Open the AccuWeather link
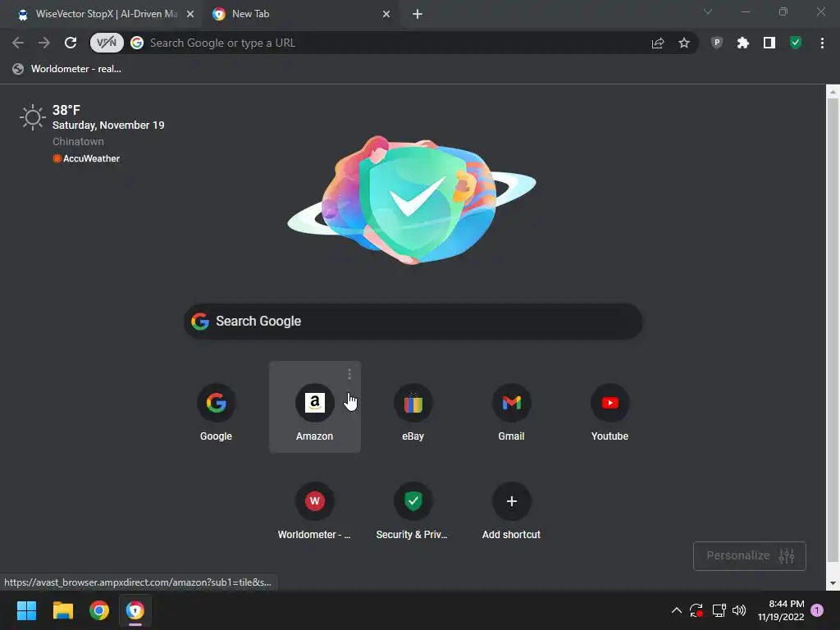This screenshot has height=630, width=840. coord(86,158)
